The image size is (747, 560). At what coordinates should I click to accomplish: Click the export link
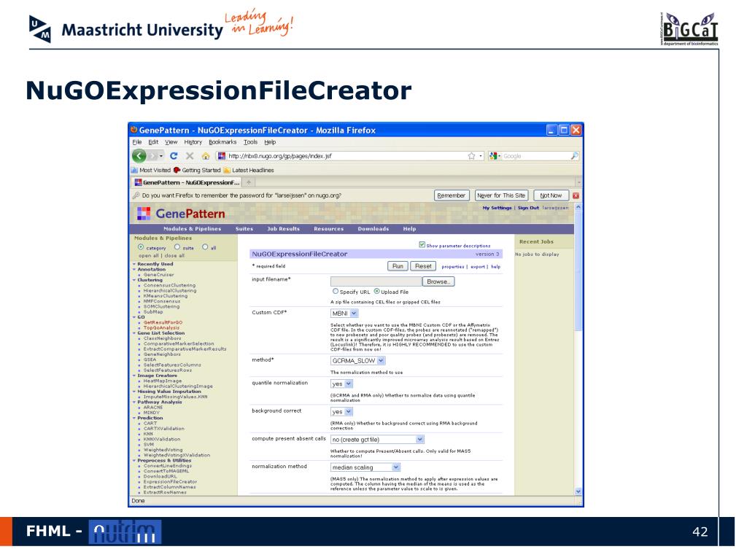click(x=478, y=267)
